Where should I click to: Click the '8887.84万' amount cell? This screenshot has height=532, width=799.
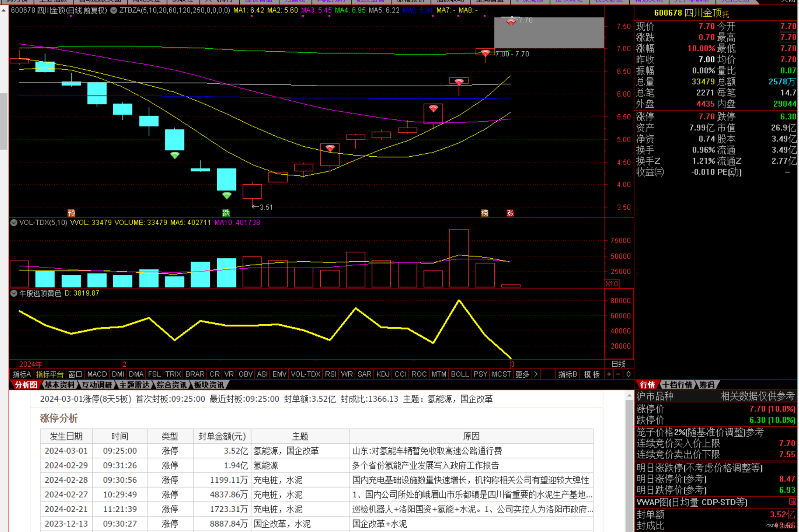tap(229, 524)
